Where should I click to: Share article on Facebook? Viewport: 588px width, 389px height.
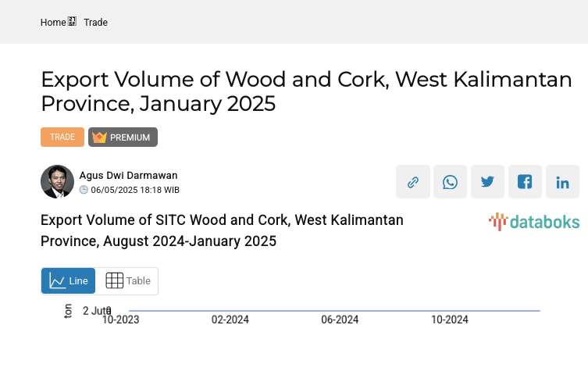[525, 181]
